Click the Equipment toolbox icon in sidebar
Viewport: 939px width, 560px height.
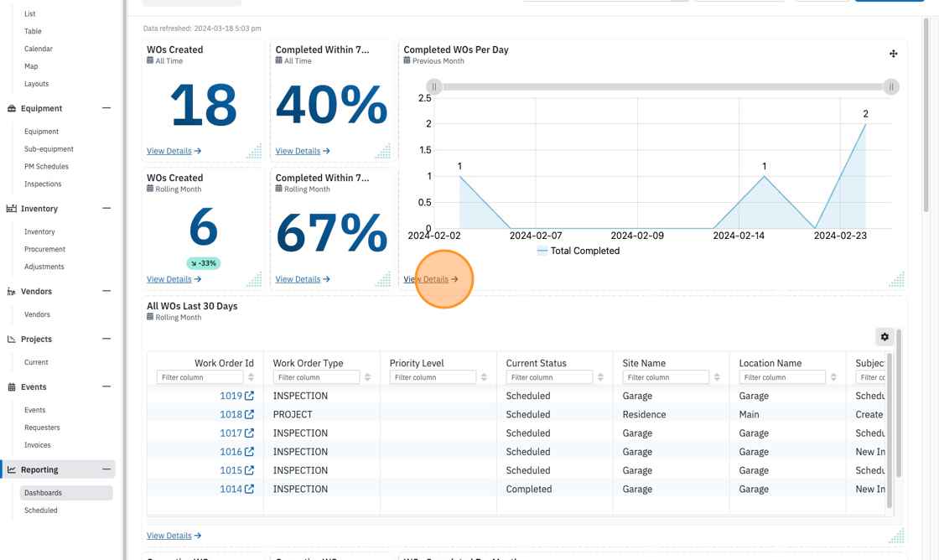[x=12, y=108]
